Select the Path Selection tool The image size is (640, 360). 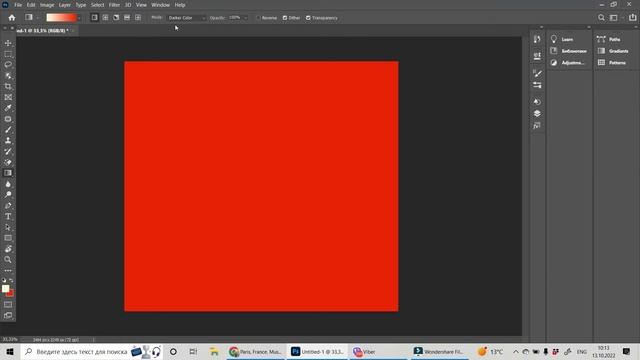coord(8,227)
